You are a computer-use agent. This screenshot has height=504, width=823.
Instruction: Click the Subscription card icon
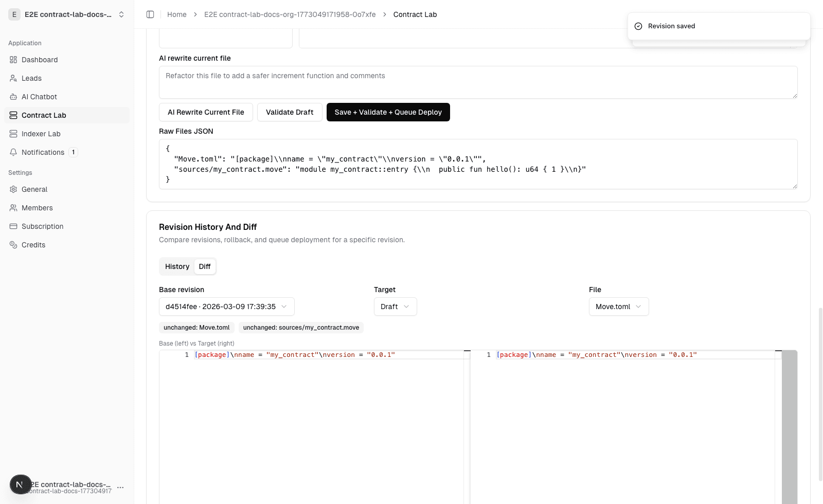[13, 226]
